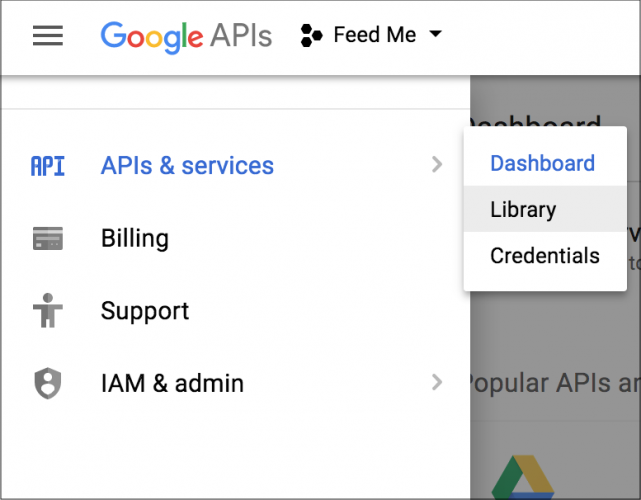
Task: Click the Feed Me project name
Action: point(375,34)
